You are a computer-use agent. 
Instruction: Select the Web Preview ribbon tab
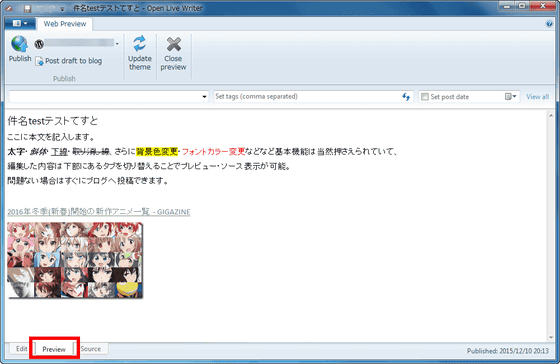[x=65, y=24]
